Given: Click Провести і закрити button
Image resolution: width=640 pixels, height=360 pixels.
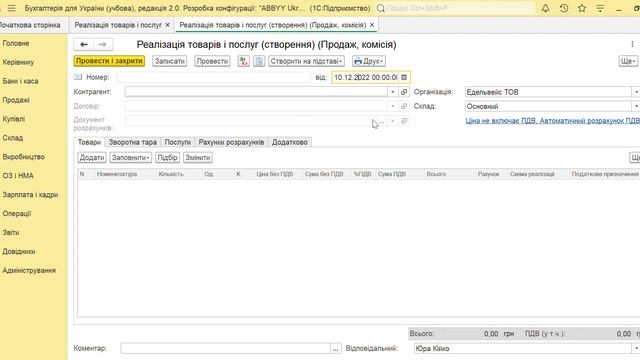Looking at the screenshot, I should point(109,61).
